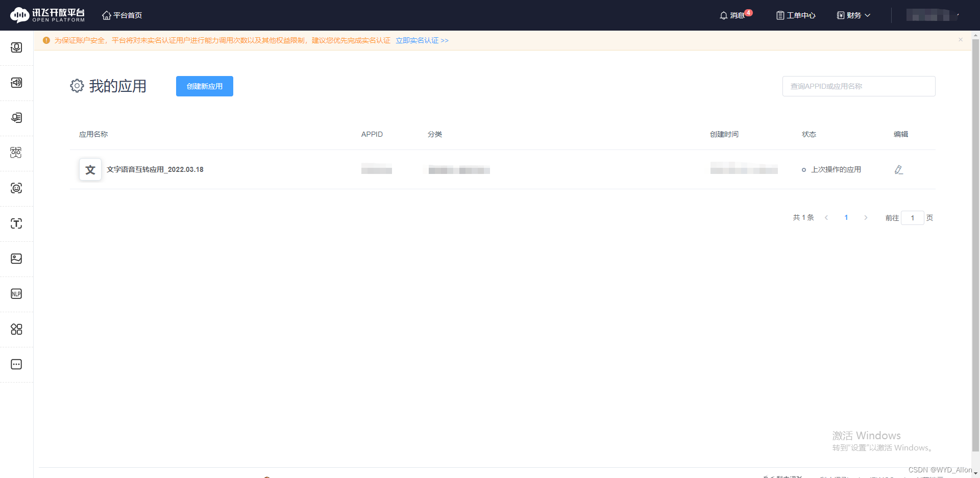Click the 创建时间 column header
This screenshot has width=980, height=478.
[724, 134]
